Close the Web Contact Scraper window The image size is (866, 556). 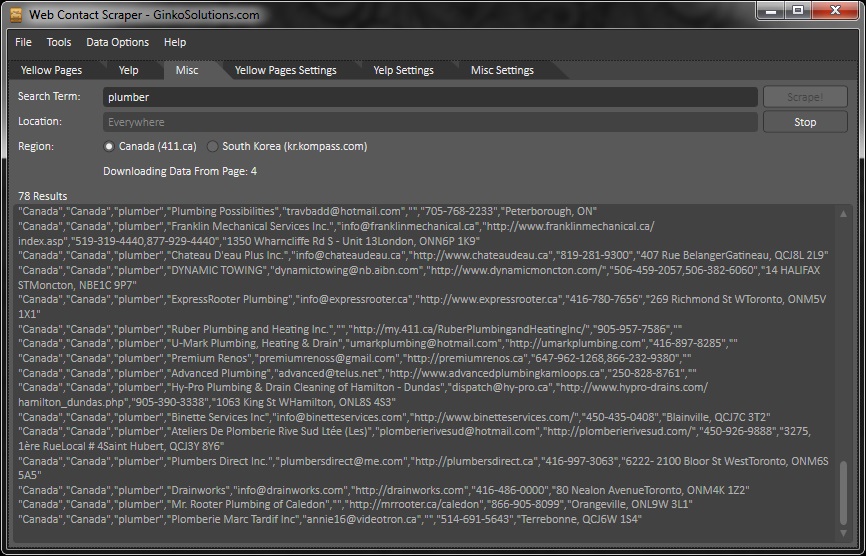pos(835,10)
